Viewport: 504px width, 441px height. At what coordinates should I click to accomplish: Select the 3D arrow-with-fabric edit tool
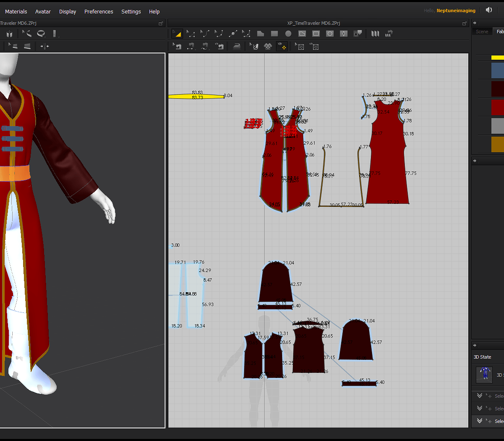click(13, 46)
